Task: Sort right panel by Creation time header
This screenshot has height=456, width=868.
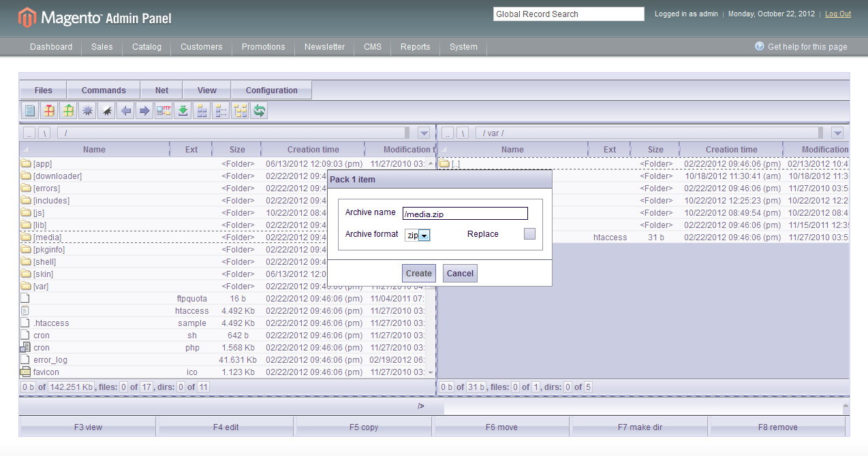Action: click(x=731, y=149)
